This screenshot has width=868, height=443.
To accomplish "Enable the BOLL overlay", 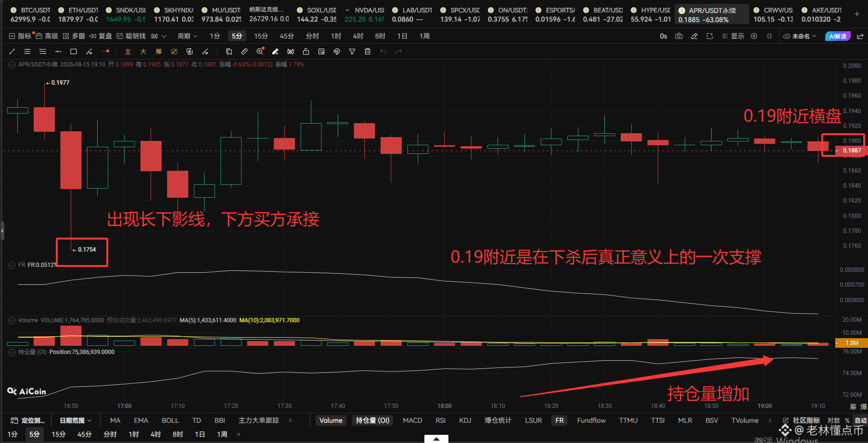I will point(170,420).
